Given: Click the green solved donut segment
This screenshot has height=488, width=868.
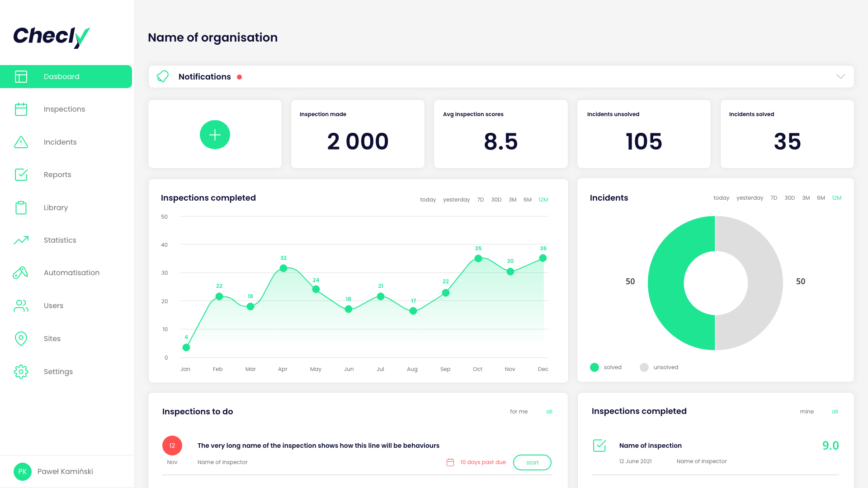Looking at the screenshot, I should [x=667, y=283].
